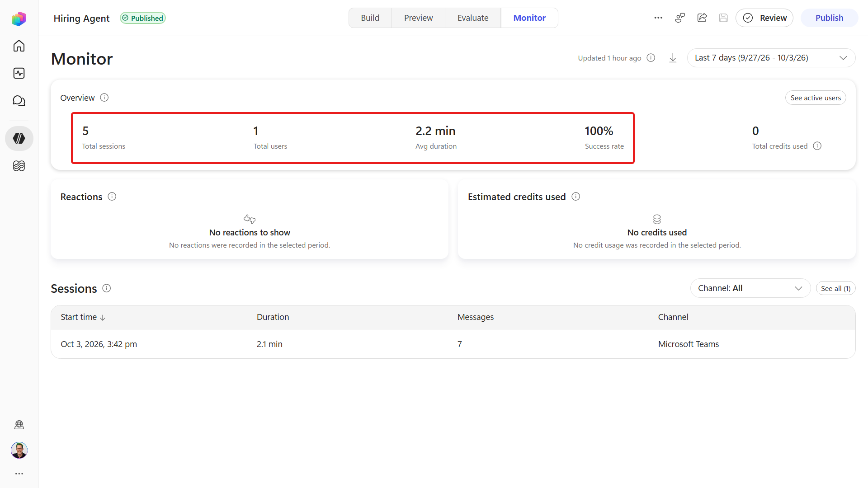Switch to the Evaluate tab
Screen dimensions: 868x488
coord(473,18)
